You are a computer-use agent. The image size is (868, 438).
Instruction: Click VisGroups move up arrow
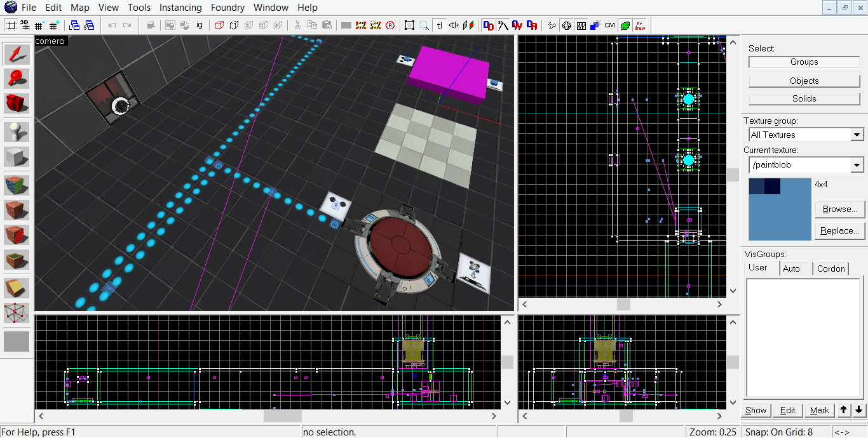(844, 410)
